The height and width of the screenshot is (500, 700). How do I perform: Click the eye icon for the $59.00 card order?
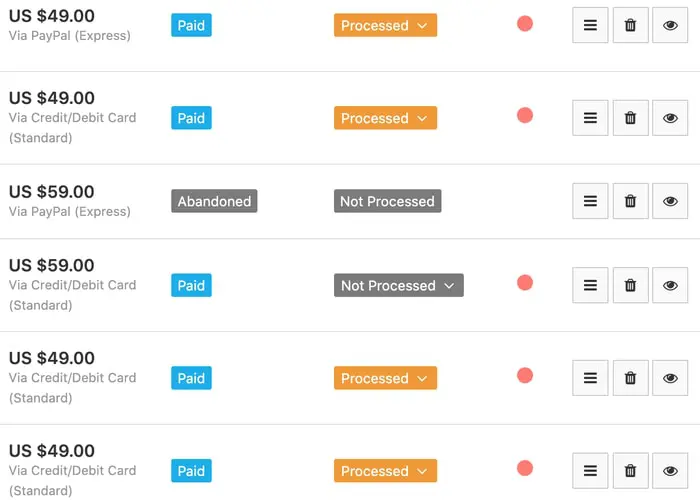pyautogui.click(x=670, y=285)
